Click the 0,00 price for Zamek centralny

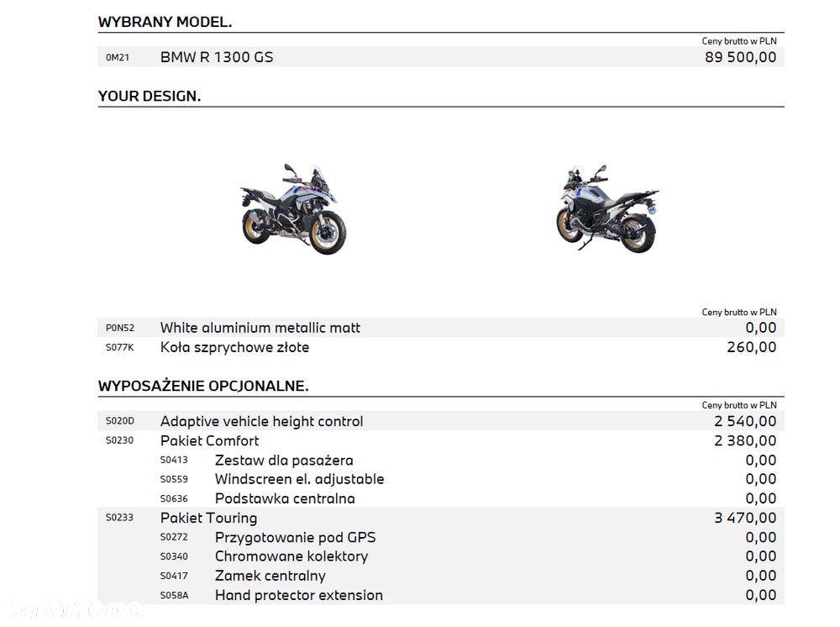(761, 576)
